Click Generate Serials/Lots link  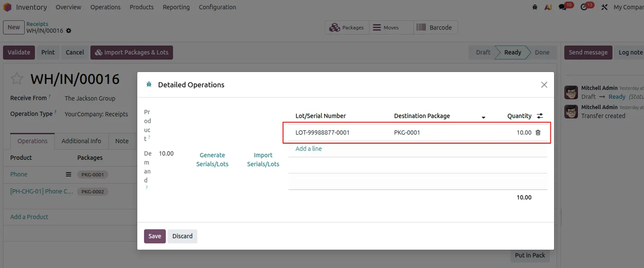pos(212,160)
